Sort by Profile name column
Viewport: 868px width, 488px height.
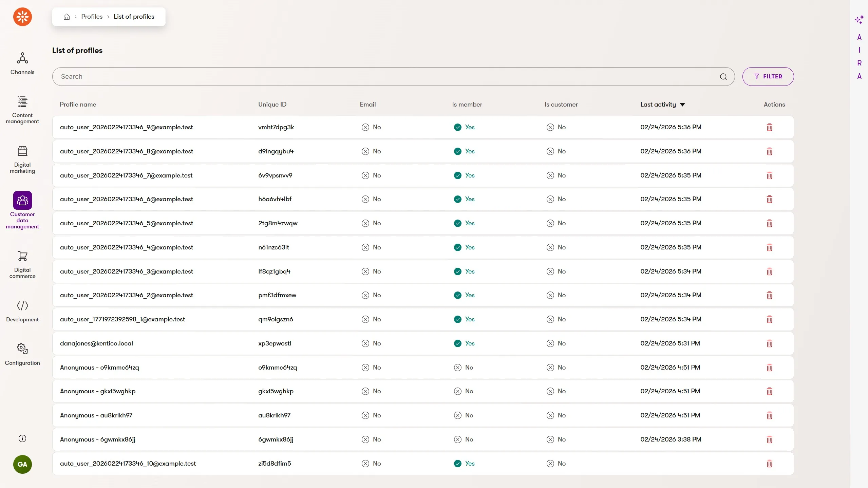[x=78, y=105]
